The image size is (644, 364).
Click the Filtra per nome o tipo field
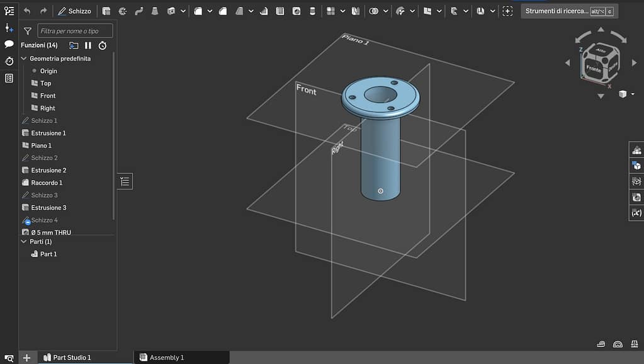coord(75,30)
